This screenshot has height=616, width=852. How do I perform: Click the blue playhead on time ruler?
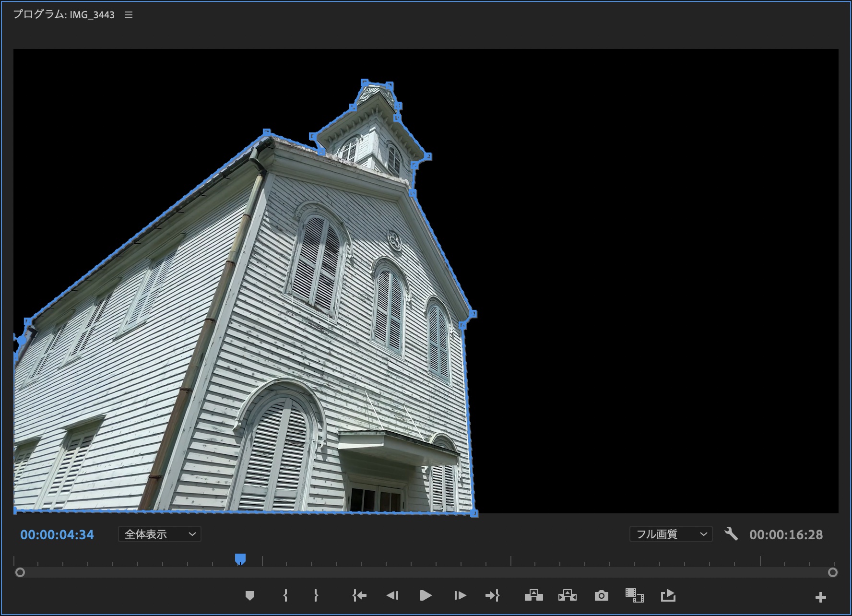click(240, 559)
